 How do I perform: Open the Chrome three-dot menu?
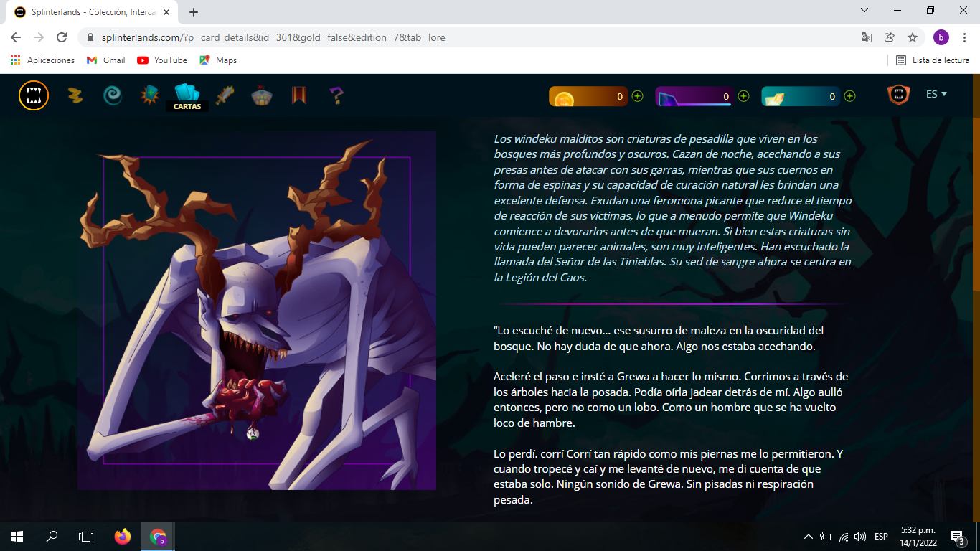coord(964,37)
